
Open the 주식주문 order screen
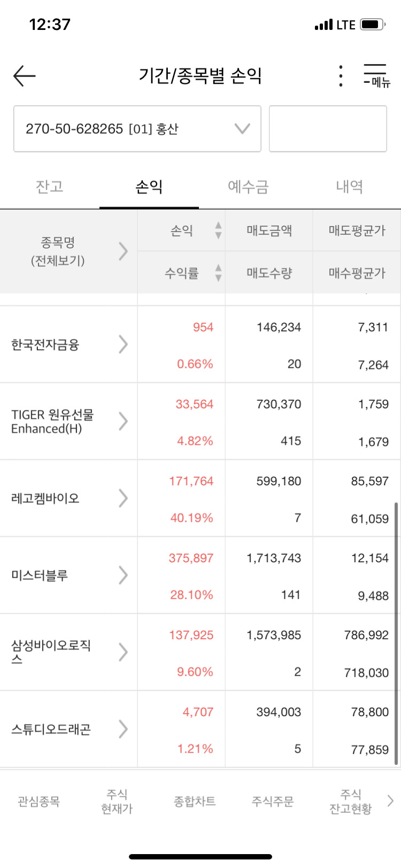[273, 800]
